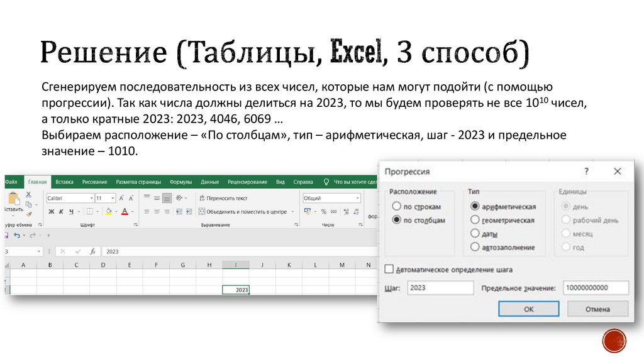
Task: Click the Format Painter brush icon
Action: pyautogui.click(x=29, y=214)
